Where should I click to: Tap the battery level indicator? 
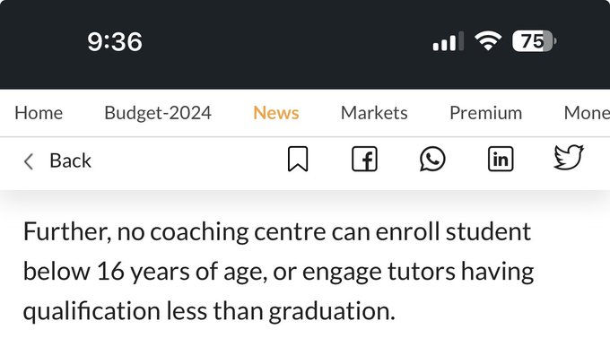535,41
